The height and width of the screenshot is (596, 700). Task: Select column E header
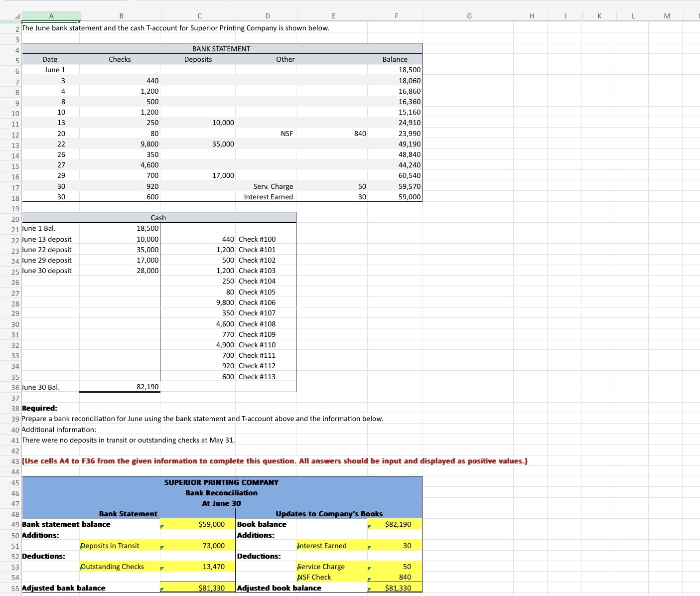pos(333,16)
